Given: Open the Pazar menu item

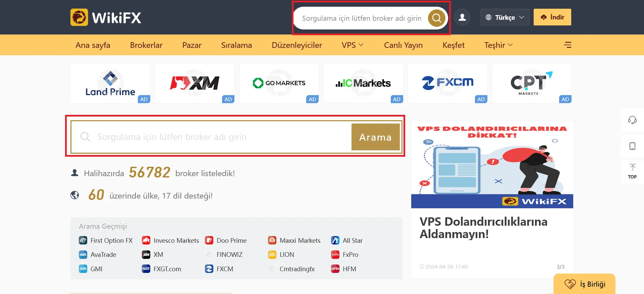Looking at the screenshot, I should point(192,45).
